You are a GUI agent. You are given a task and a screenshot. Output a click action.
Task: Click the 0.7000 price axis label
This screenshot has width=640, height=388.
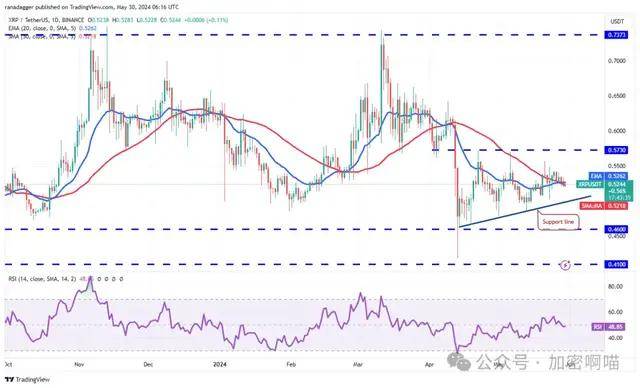point(617,61)
